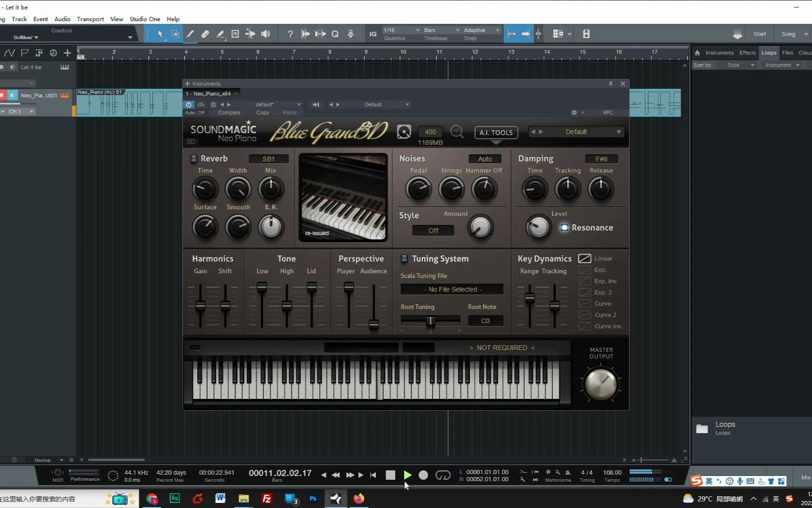Viewport: 812px width, 508px height.
Task: Toggle autoscroll in the toolbar
Action: pos(526,34)
